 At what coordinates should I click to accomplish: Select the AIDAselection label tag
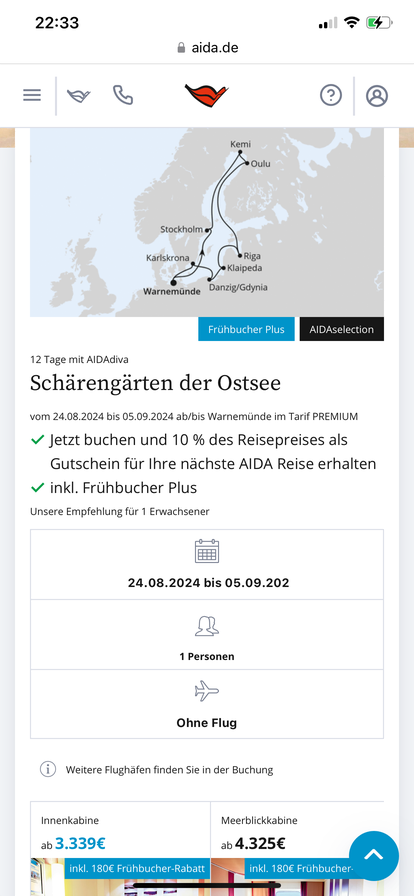(x=342, y=329)
